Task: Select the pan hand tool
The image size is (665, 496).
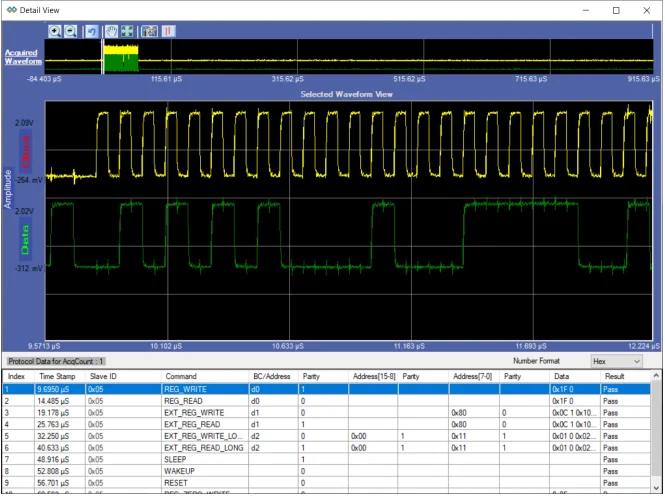Action: (x=112, y=31)
